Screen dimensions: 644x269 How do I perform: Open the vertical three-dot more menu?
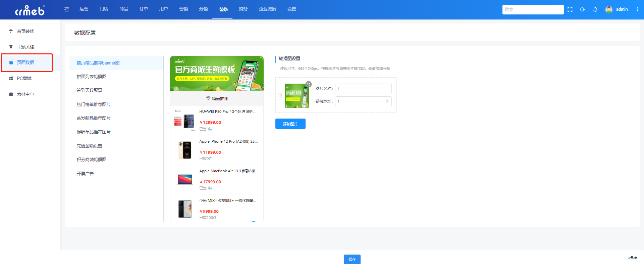(x=638, y=9)
